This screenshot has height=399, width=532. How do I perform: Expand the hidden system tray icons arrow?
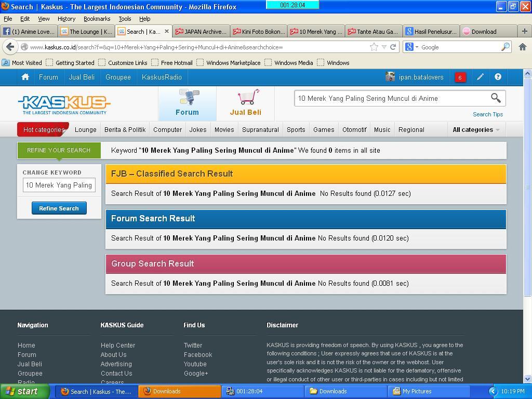[493, 392]
